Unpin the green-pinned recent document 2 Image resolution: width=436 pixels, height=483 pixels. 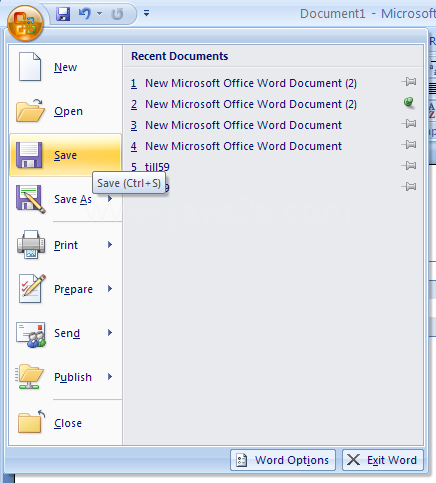pos(409,103)
